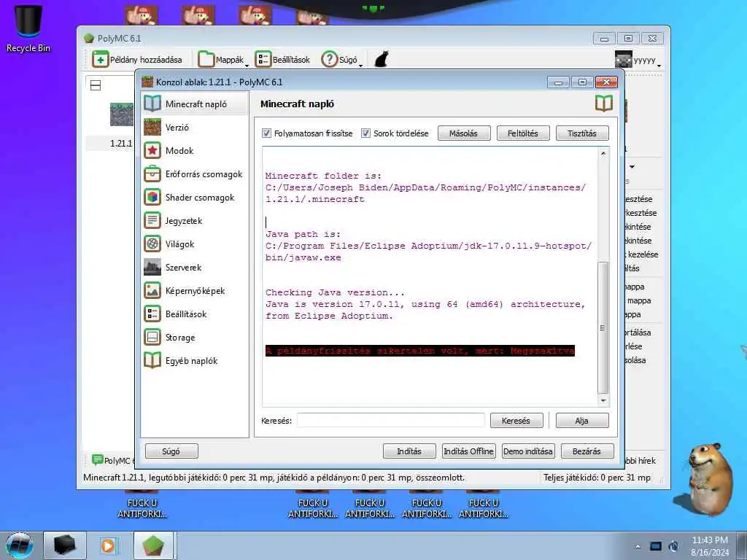Click the Egyéb naplók book icon
The width and height of the screenshot is (747, 560).
pyautogui.click(x=152, y=360)
